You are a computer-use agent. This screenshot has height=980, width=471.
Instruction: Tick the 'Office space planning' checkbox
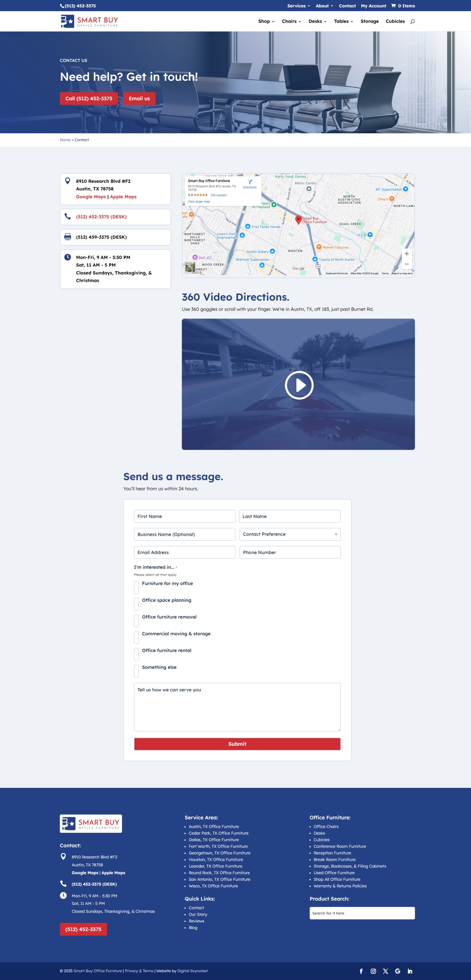[136, 604]
